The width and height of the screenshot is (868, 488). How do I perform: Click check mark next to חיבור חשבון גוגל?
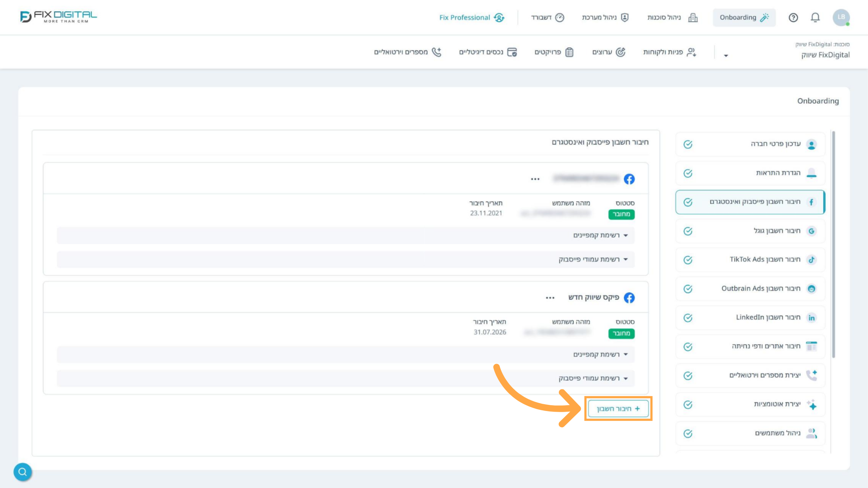point(688,231)
